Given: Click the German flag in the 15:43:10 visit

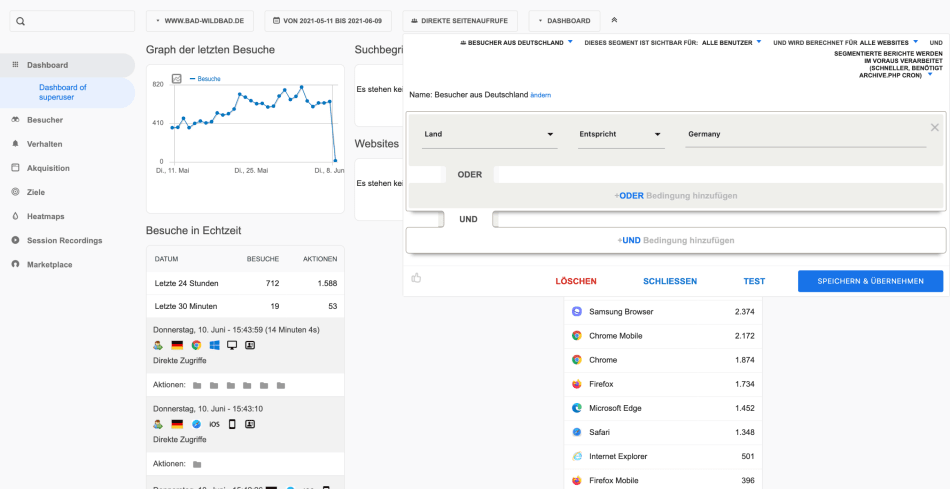Looking at the screenshot, I should (177, 424).
